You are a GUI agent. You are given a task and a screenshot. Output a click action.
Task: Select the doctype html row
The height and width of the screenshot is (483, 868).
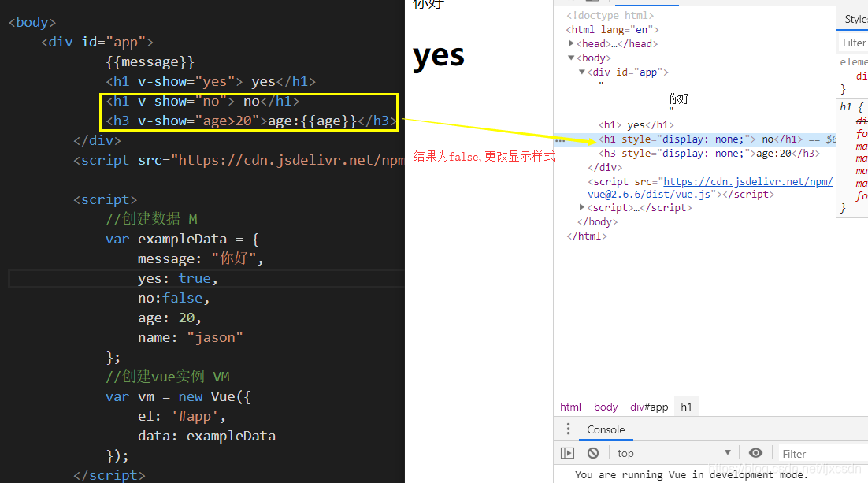point(610,16)
